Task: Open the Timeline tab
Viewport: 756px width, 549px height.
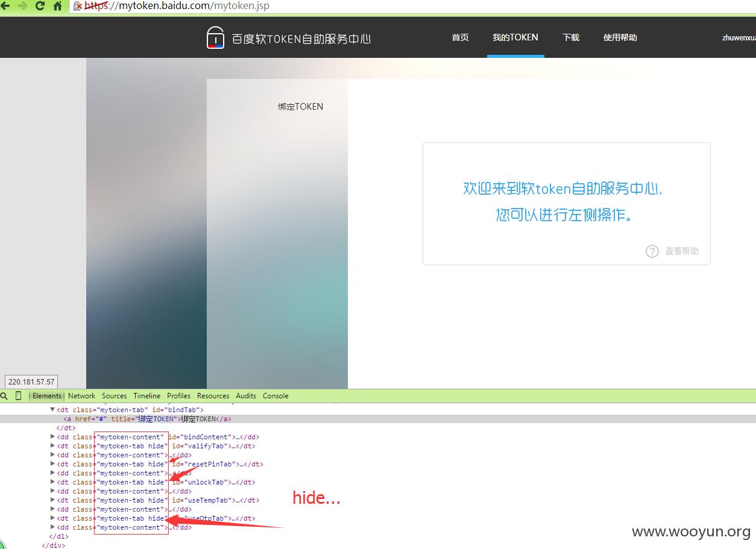Action: 147,396
